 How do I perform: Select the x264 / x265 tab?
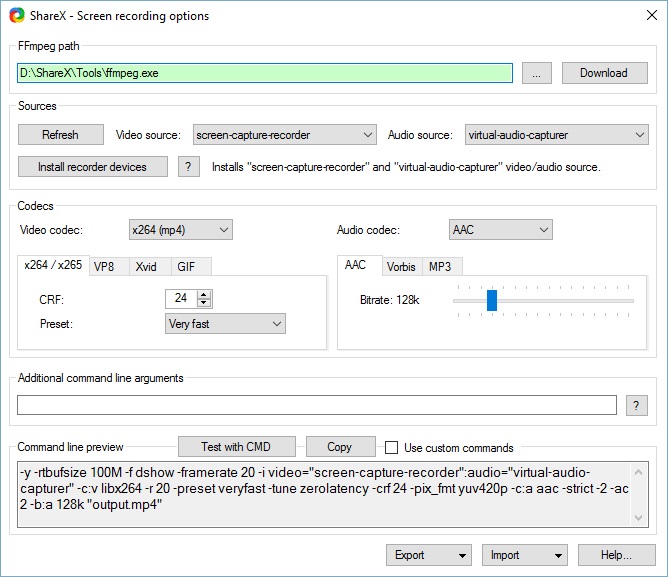(x=53, y=265)
